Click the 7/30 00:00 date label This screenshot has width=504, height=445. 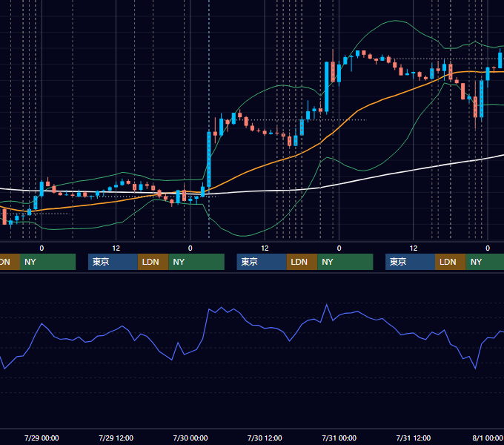pos(190,438)
